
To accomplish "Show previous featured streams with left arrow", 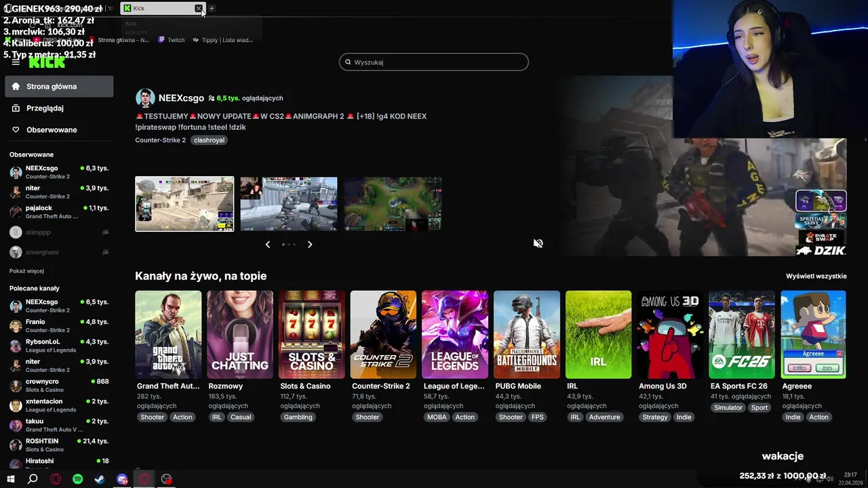I will click(267, 244).
